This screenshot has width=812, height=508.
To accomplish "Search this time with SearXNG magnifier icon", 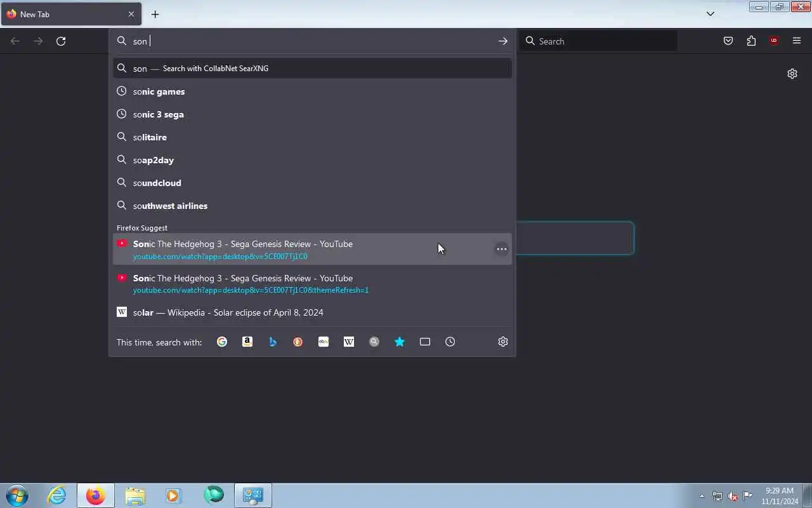I will [374, 342].
